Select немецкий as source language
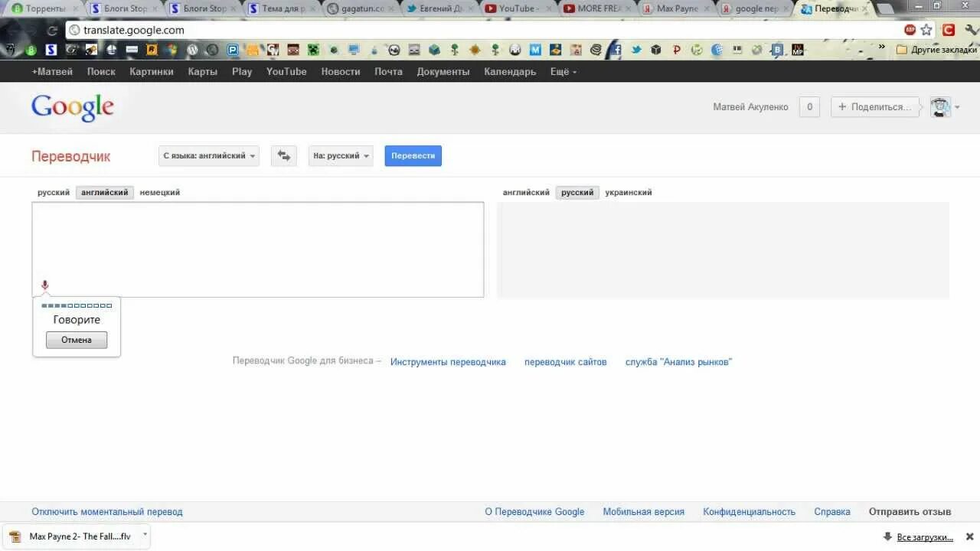The image size is (980, 551). click(160, 193)
